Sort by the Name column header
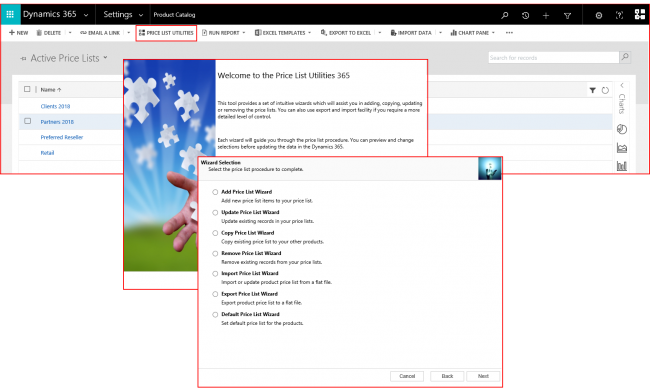 [x=51, y=90]
